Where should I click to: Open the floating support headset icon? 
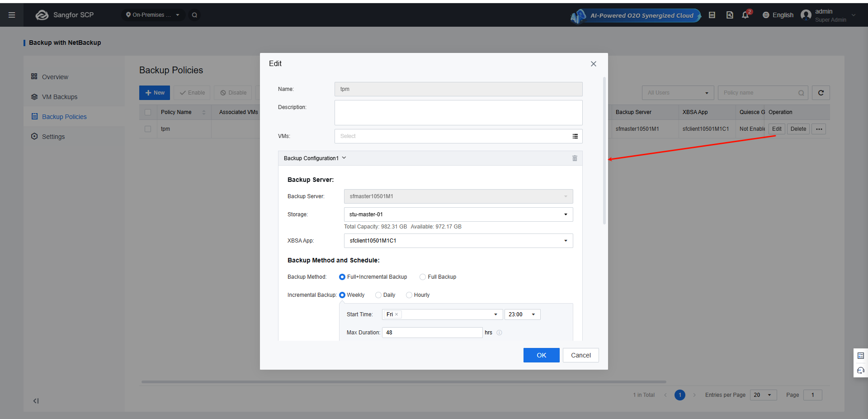coord(861,371)
